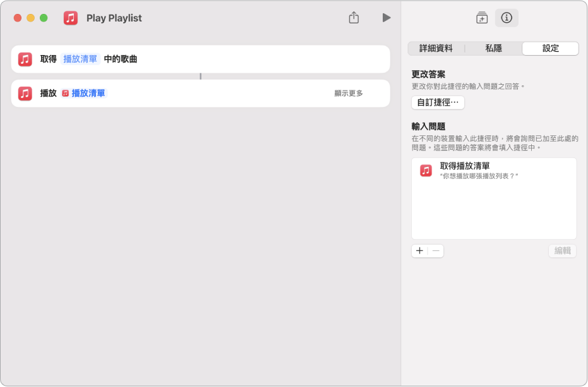Switch to the 私隱 tab
This screenshot has width=588, height=387.
493,49
